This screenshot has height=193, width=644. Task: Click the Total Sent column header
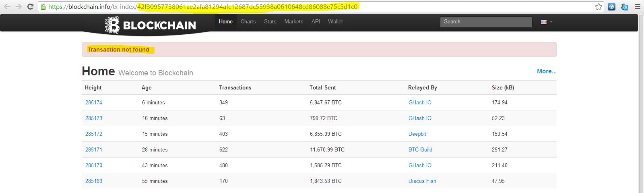[x=322, y=87]
